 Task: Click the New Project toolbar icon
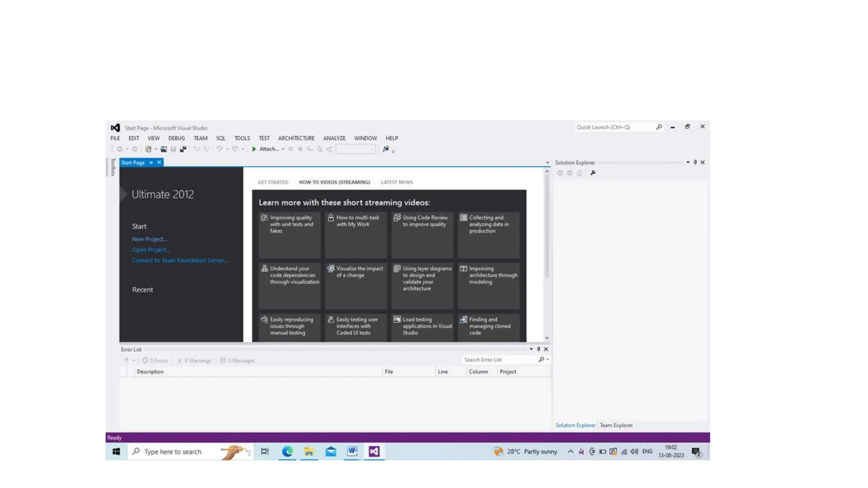click(x=148, y=149)
